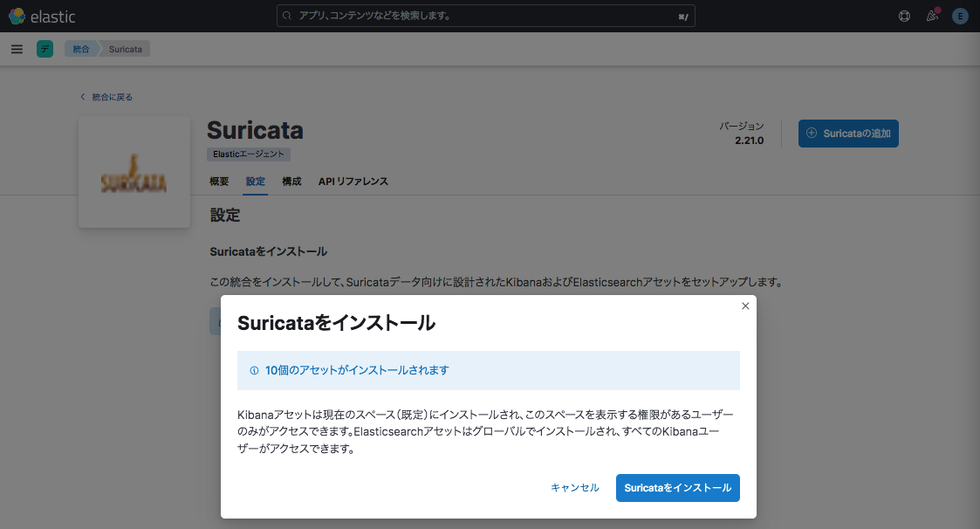Viewport: 980px width, 529px height.
Task: Open the user avatar E menu
Action: click(960, 17)
